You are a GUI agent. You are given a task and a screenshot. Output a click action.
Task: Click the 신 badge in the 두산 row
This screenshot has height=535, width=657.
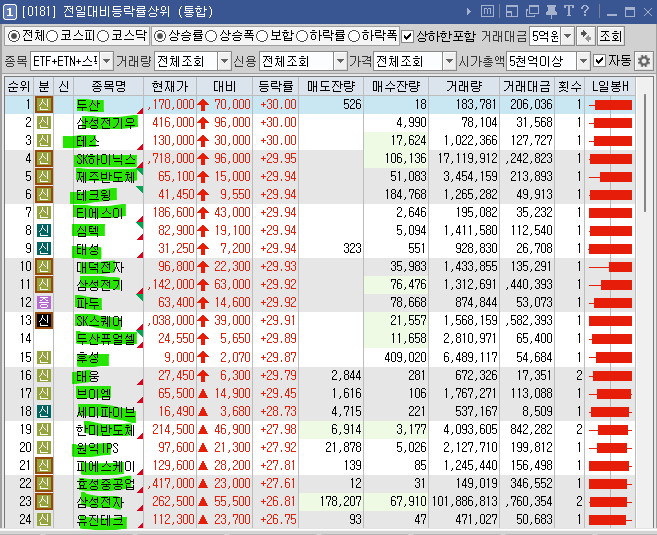pyautogui.click(x=44, y=104)
